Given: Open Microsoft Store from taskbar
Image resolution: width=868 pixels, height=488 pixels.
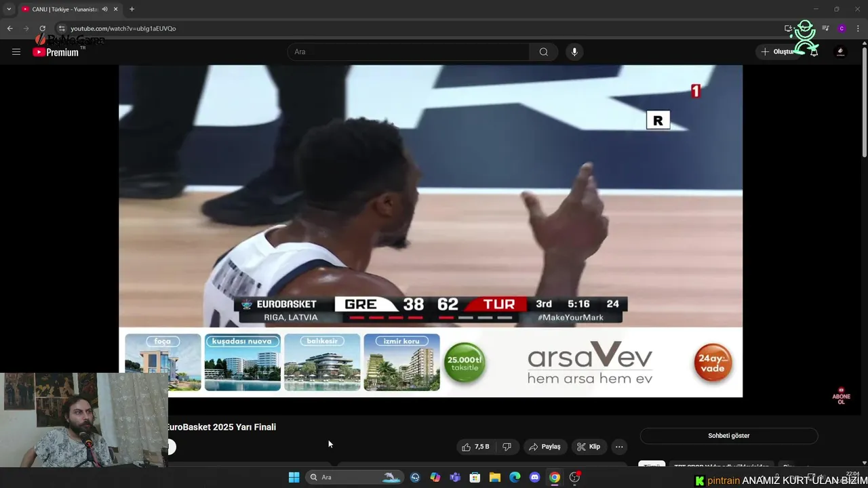Looking at the screenshot, I should point(475,477).
